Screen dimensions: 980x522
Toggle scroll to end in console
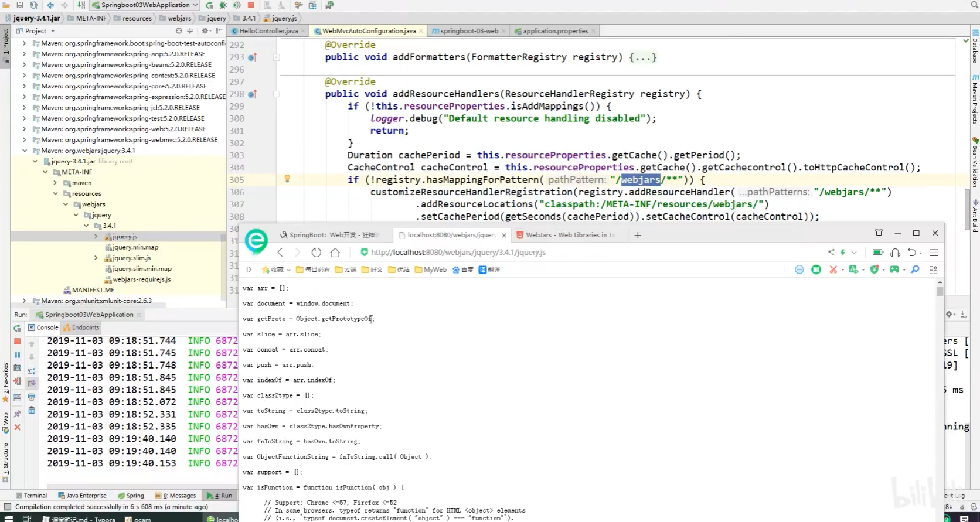[x=32, y=384]
